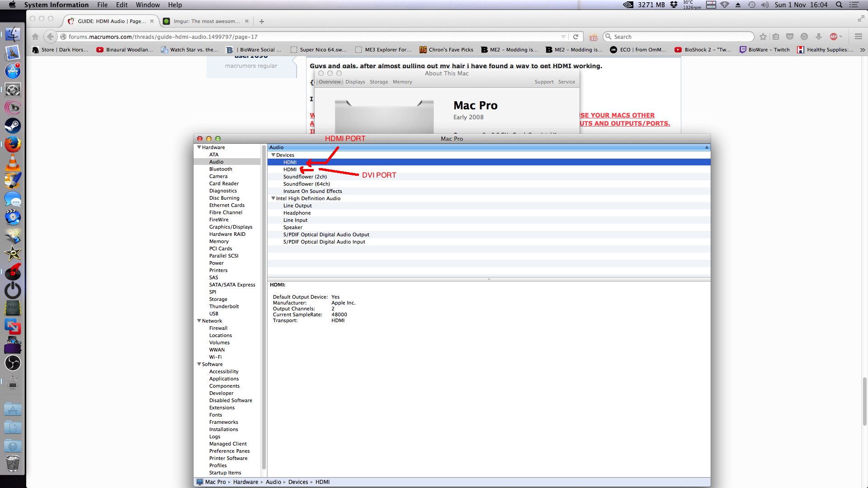This screenshot has width=868, height=488.
Task: Select HDMI device under Audio Devices
Action: click(290, 161)
